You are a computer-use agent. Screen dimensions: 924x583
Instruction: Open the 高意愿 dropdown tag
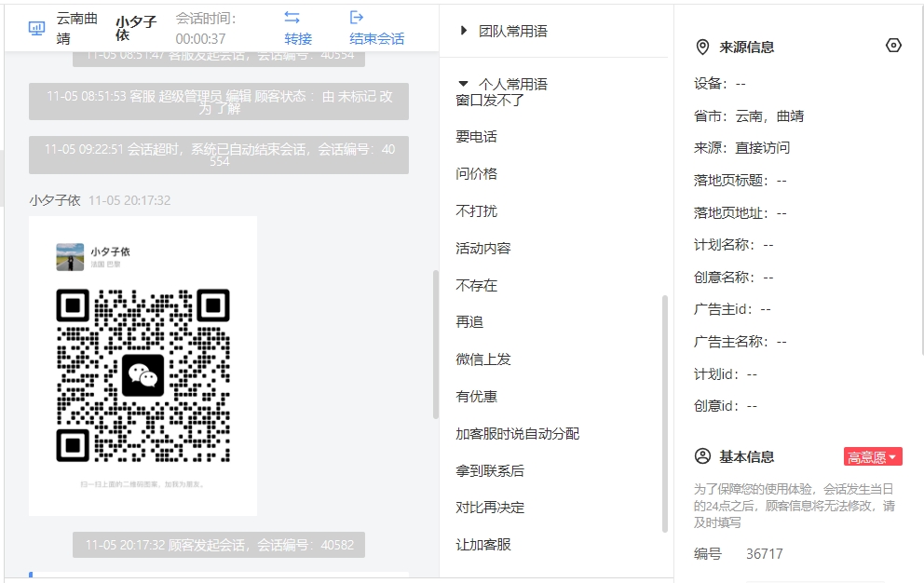873,457
